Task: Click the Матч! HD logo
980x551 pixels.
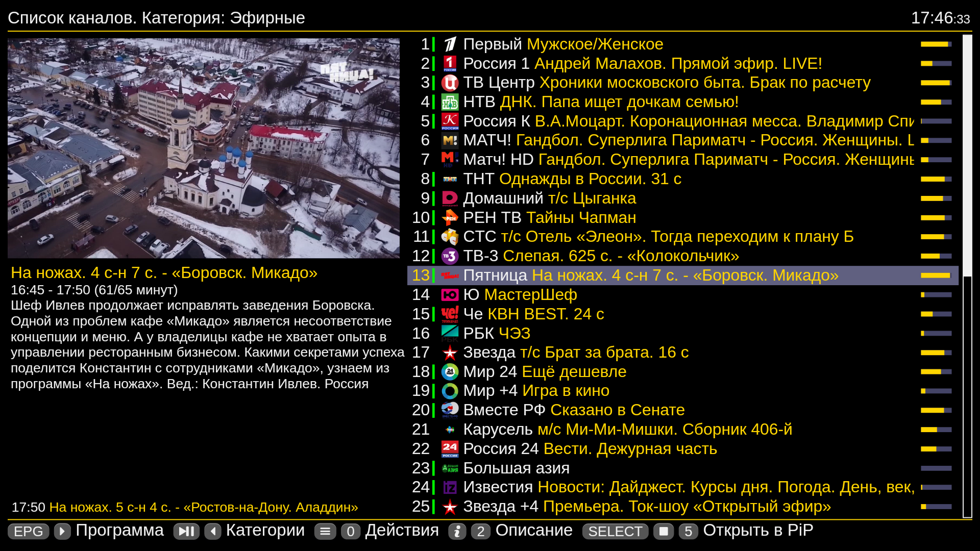Action: click(x=450, y=160)
